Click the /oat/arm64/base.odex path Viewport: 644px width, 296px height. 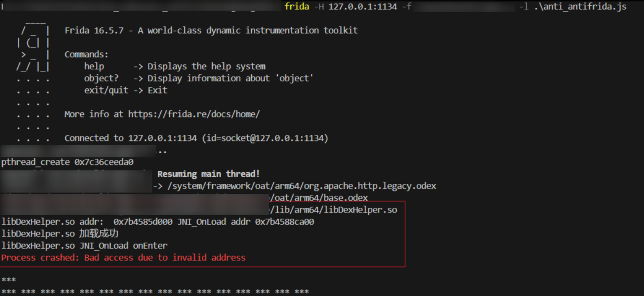click(x=319, y=198)
